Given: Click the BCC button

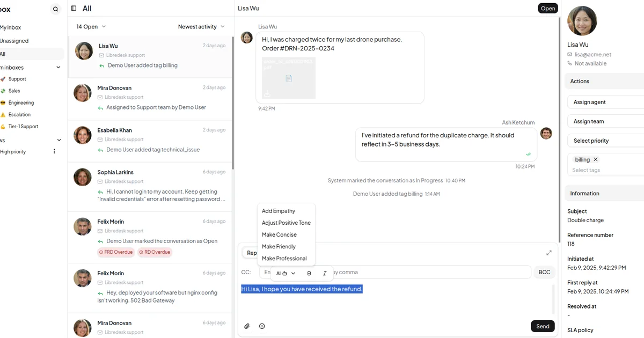Looking at the screenshot, I should (544, 272).
